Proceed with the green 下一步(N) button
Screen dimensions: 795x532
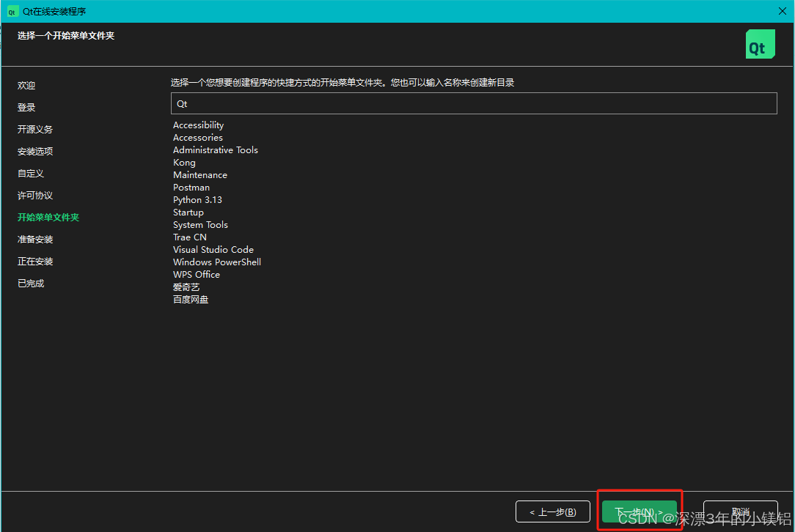pos(640,511)
